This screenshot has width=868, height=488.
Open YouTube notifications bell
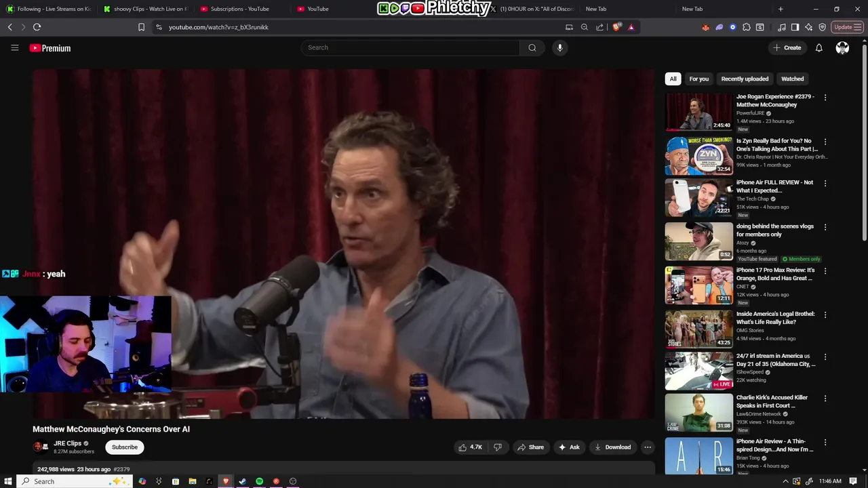818,47
